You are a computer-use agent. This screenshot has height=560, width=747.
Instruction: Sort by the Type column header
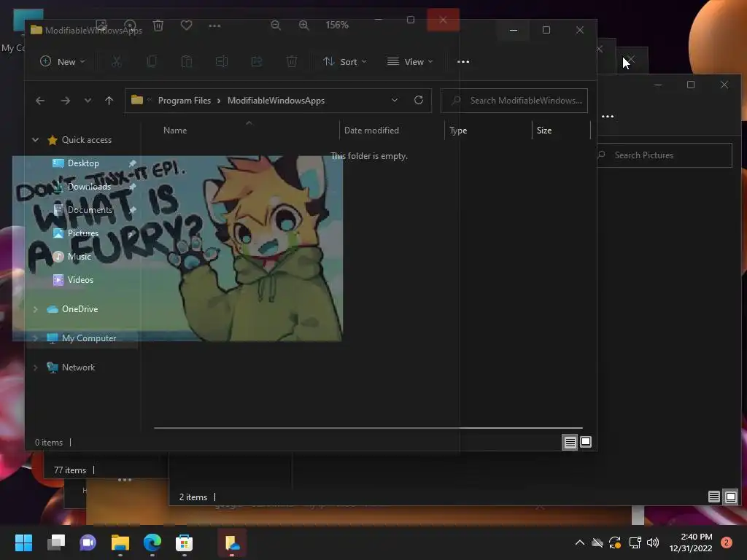pos(458,131)
